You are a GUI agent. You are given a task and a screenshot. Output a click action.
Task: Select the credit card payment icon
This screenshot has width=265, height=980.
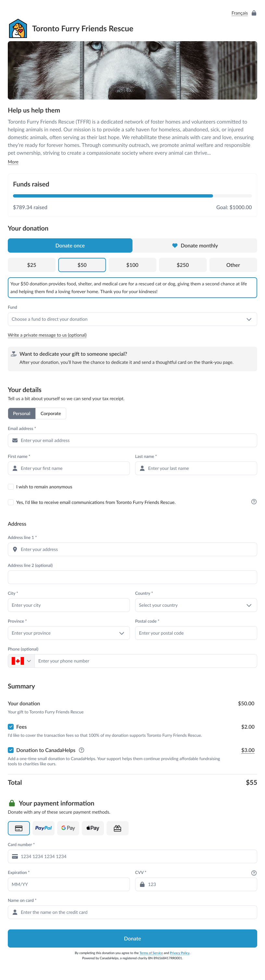click(19, 828)
